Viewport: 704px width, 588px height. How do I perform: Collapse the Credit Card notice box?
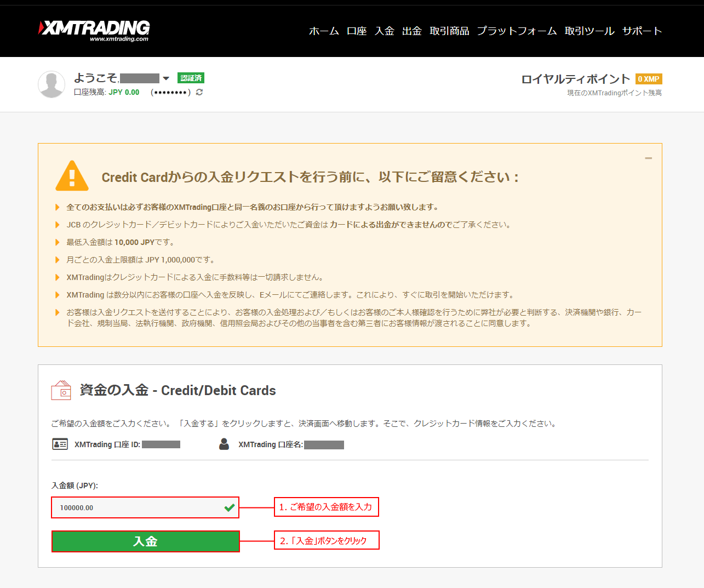pos(649,158)
